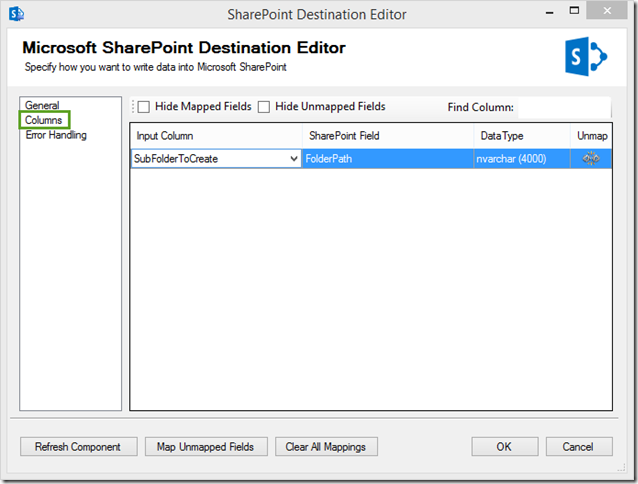Viewport: 638px width, 484px height.
Task: Enable Hide Unmapped Fields checkbox
Action: [x=264, y=107]
